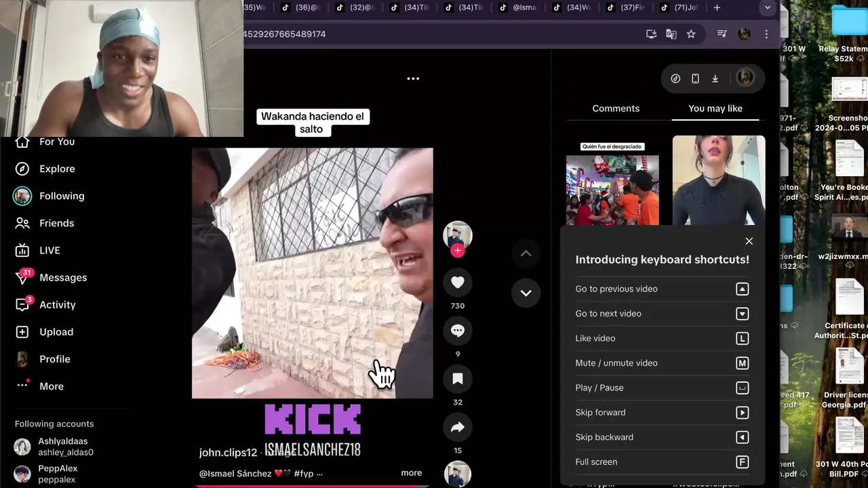Go to next video down chevron
This screenshot has height=488, width=868.
coord(526,293)
